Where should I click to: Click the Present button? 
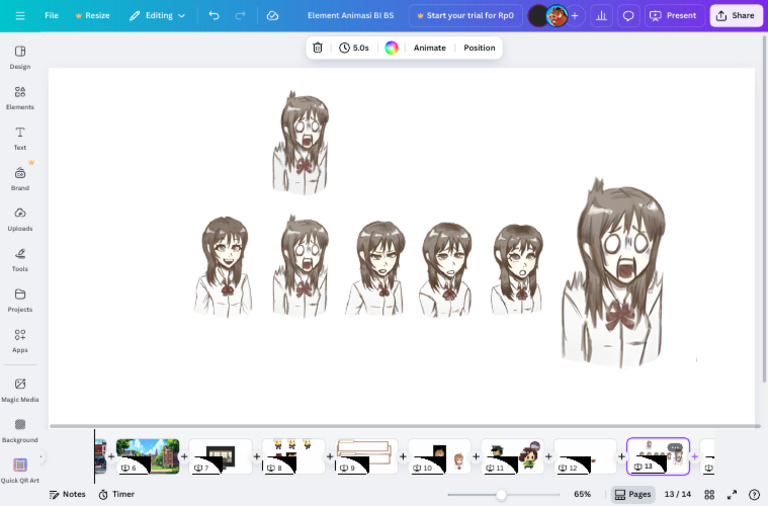pyautogui.click(x=673, y=16)
